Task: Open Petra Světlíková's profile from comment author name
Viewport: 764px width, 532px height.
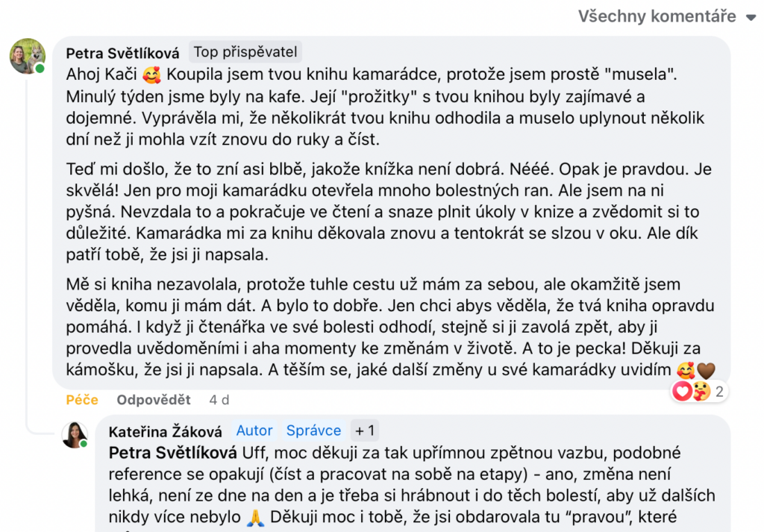Action: [122, 52]
